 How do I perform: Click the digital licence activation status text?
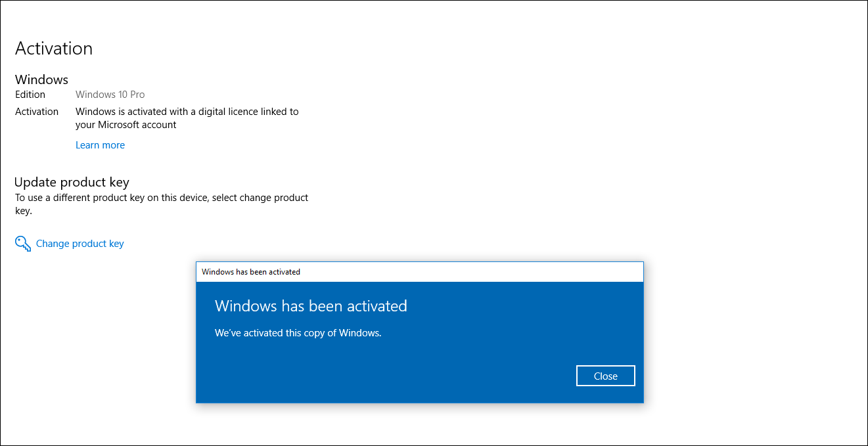(x=187, y=118)
